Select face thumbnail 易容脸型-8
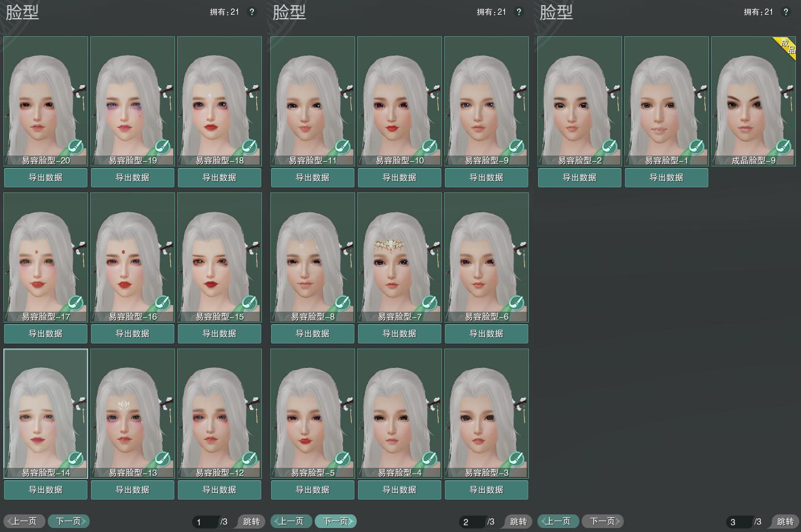 pyautogui.click(x=312, y=257)
